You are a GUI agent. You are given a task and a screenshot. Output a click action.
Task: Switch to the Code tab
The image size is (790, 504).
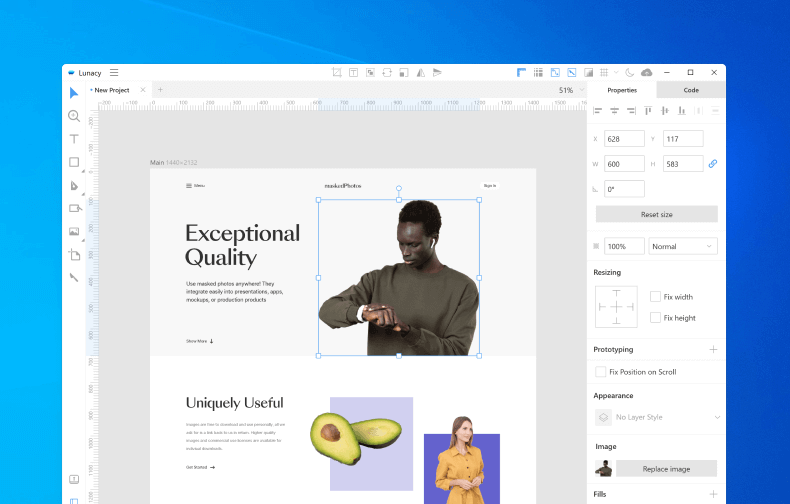click(x=691, y=90)
